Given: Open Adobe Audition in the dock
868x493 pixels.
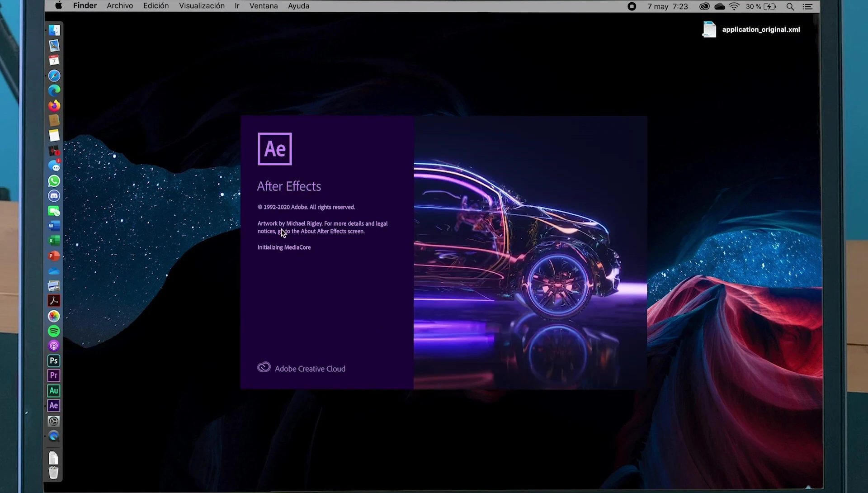Looking at the screenshot, I should click(54, 391).
